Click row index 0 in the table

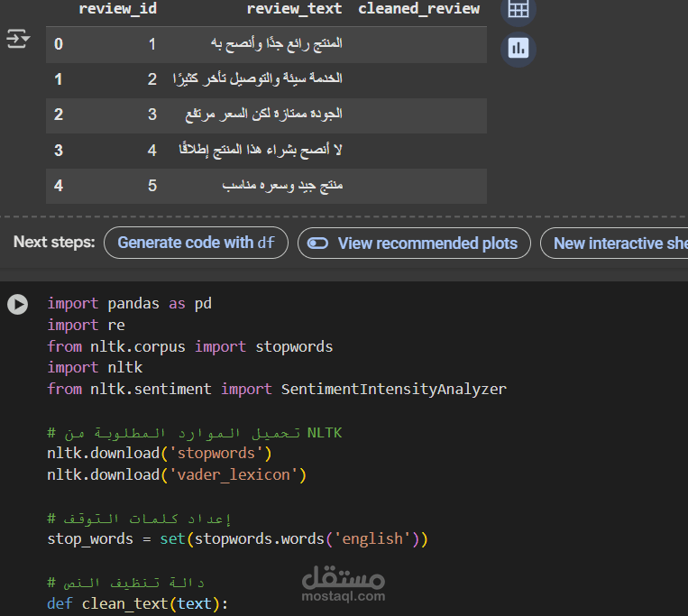coord(59,43)
